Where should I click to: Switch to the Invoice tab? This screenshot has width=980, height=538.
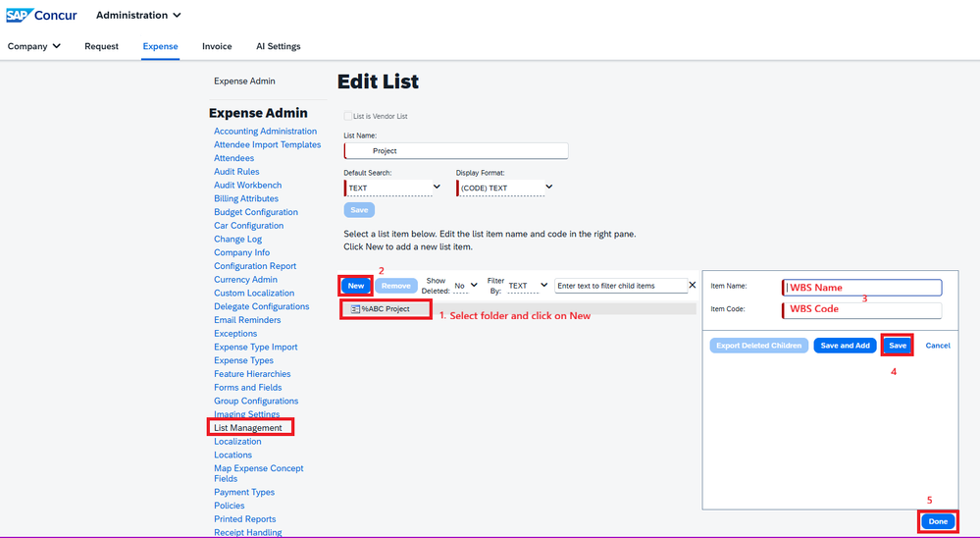coord(217,46)
